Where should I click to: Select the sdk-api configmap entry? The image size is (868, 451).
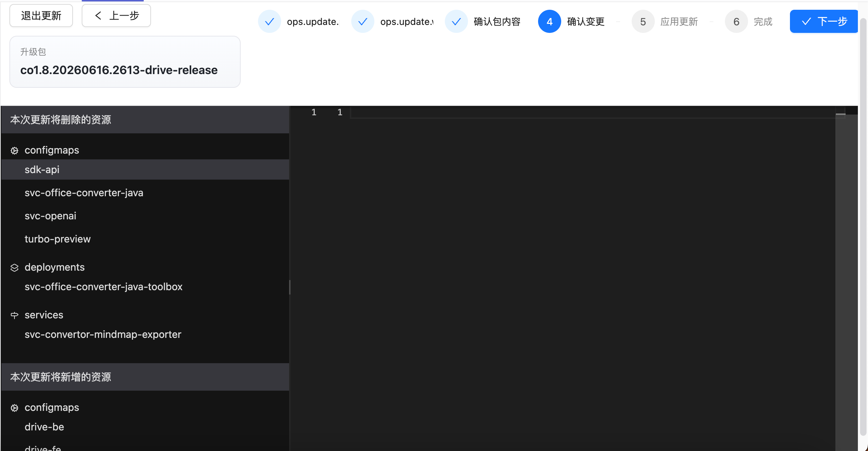coord(145,169)
